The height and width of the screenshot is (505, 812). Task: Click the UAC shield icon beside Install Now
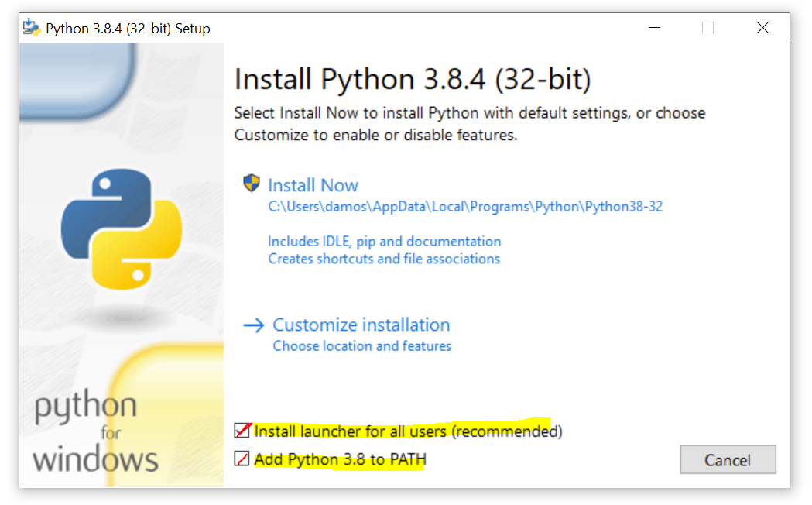coord(251,184)
